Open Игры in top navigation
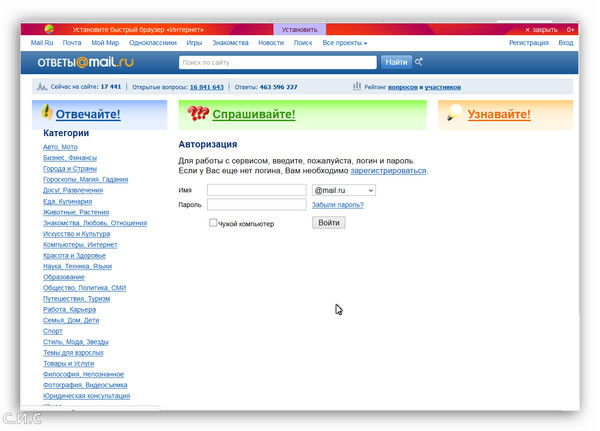600x431 pixels. (194, 43)
